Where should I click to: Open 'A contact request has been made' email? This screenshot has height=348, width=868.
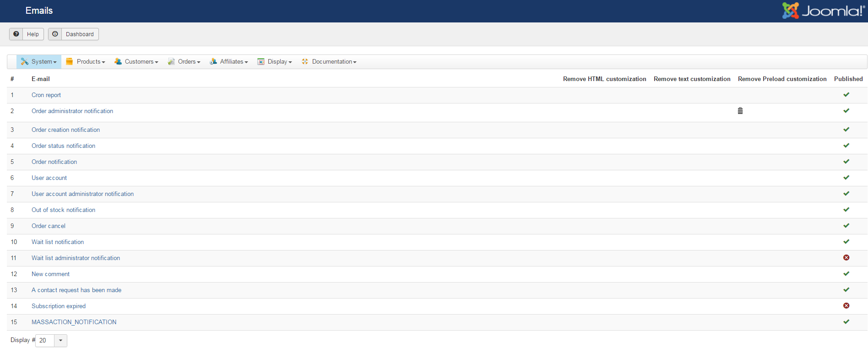click(x=76, y=290)
